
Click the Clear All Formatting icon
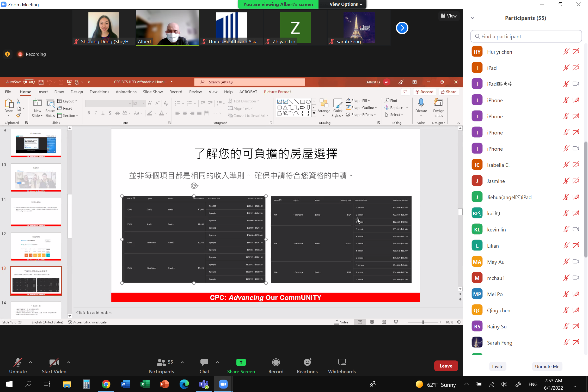[166, 103]
